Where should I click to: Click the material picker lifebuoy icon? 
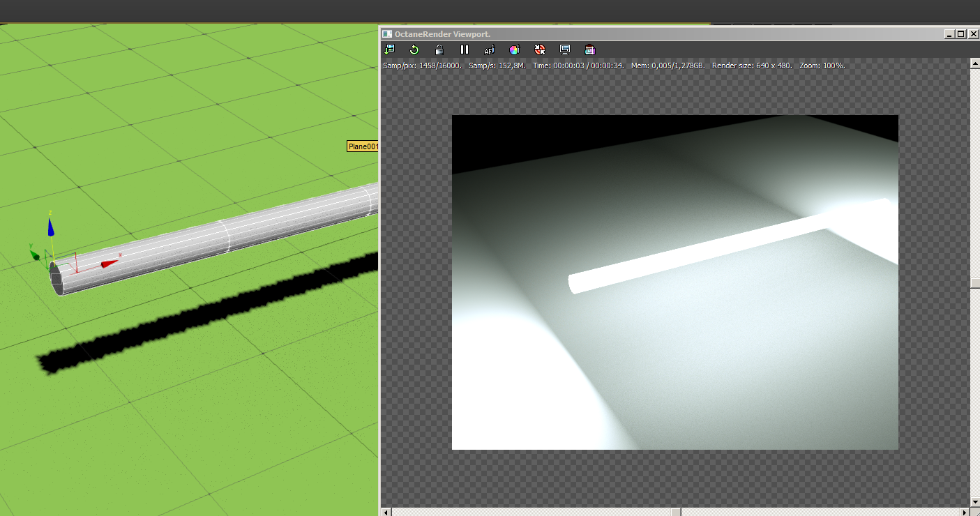coord(540,50)
